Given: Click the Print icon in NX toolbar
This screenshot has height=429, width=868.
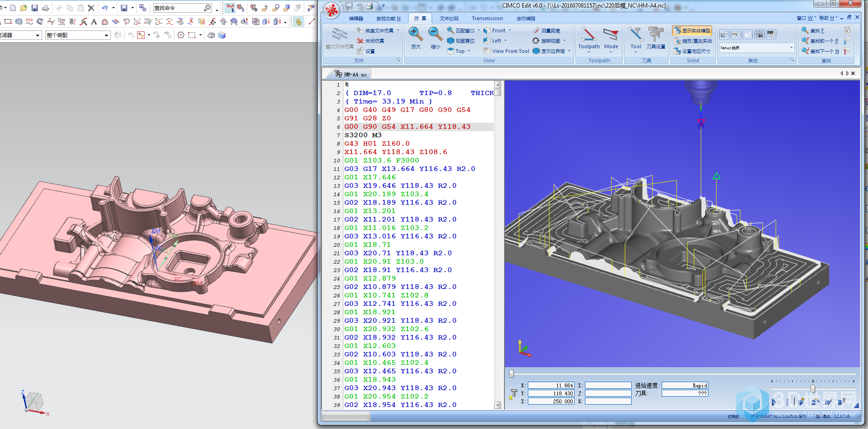Looking at the screenshot, I should point(45,8).
